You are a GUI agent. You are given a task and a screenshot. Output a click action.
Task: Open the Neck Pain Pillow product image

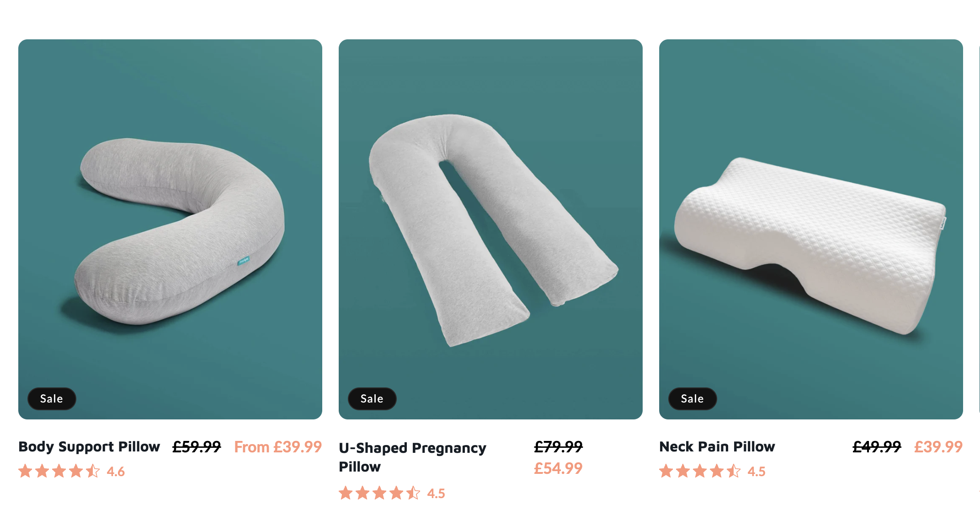pos(811,229)
